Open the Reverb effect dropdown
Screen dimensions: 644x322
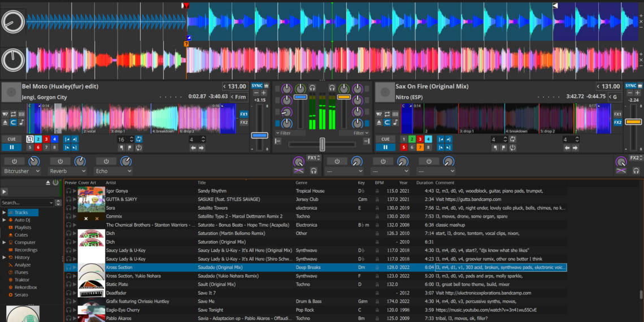[67, 171]
